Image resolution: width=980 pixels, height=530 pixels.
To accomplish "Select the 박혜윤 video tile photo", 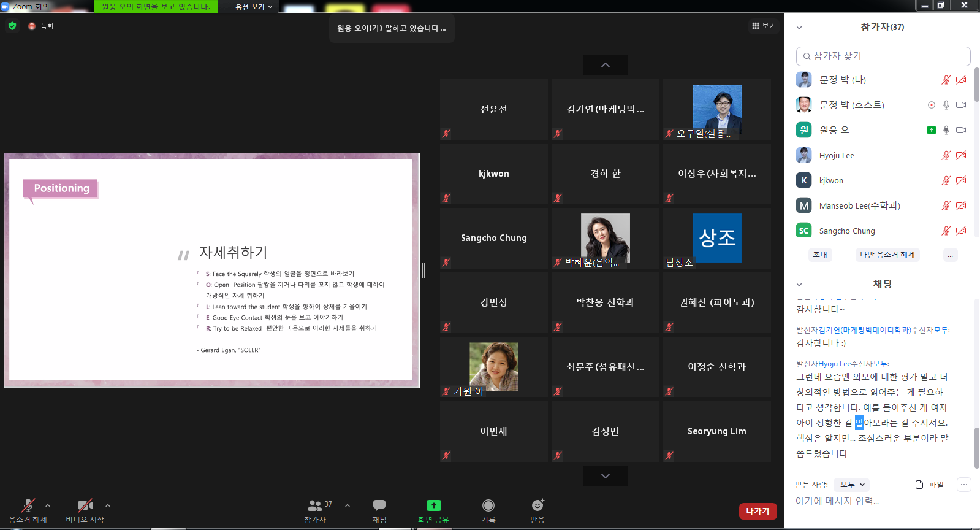I will (x=605, y=238).
